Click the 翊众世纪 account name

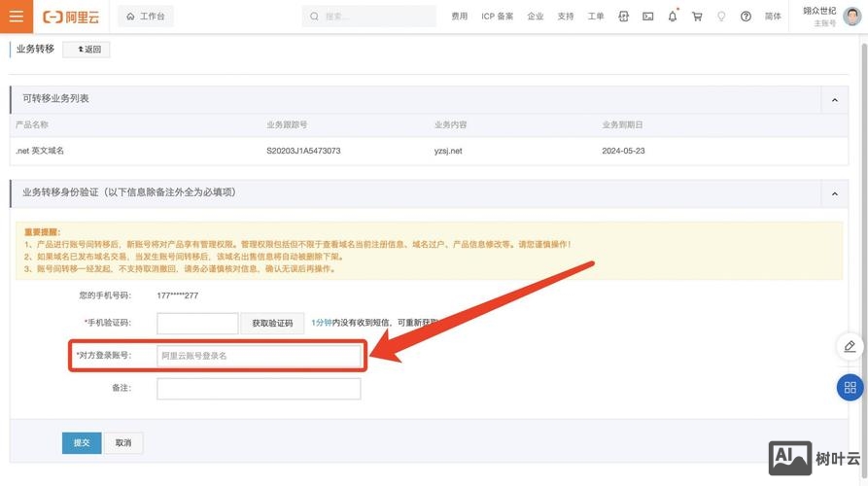point(819,11)
